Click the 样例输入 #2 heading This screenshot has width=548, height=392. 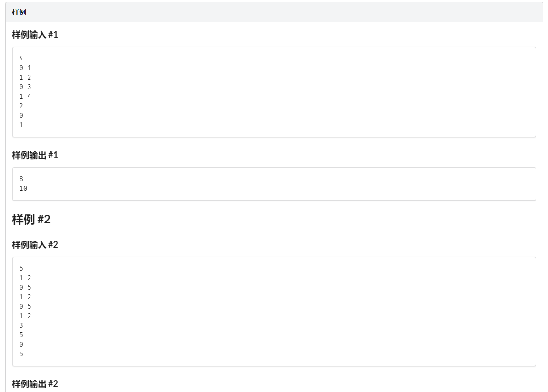click(35, 245)
